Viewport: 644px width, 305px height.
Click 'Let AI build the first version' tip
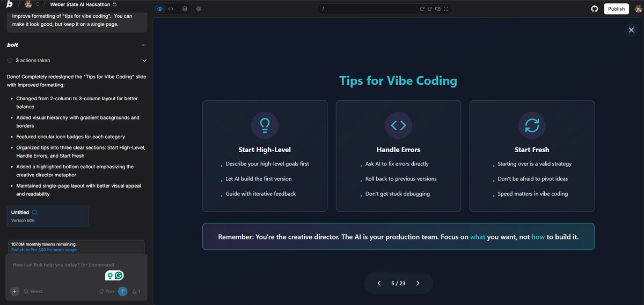point(259,179)
